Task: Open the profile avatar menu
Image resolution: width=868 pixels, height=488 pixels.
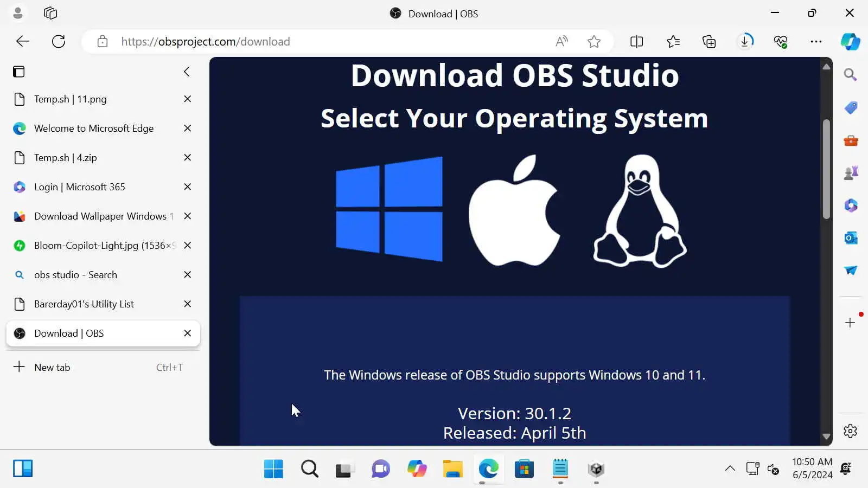Action: [x=18, y=13]
